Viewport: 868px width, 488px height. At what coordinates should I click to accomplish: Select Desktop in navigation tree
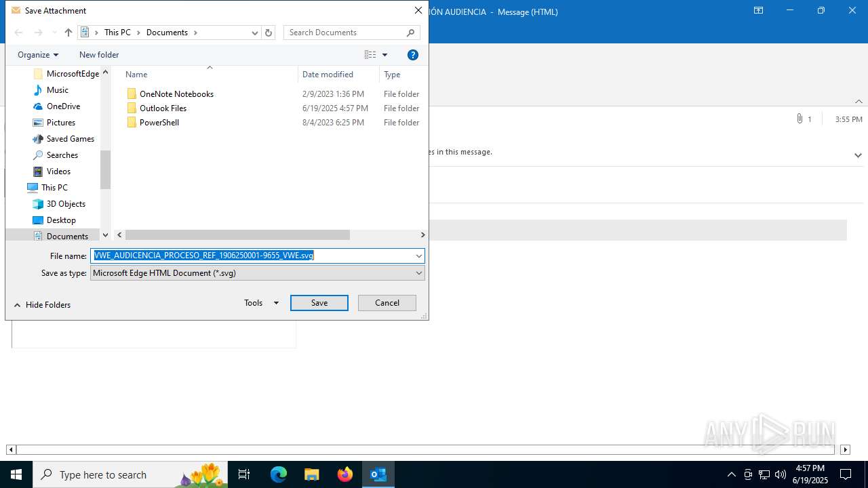(54, 220)
